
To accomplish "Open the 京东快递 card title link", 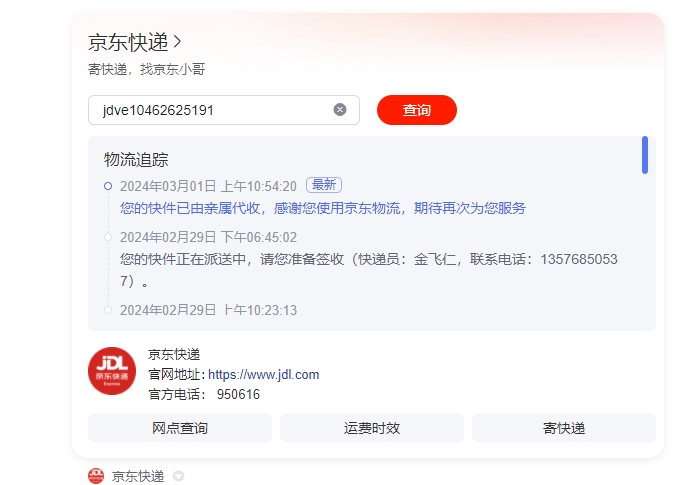I will pyautogui.click(x=128, y=42).
